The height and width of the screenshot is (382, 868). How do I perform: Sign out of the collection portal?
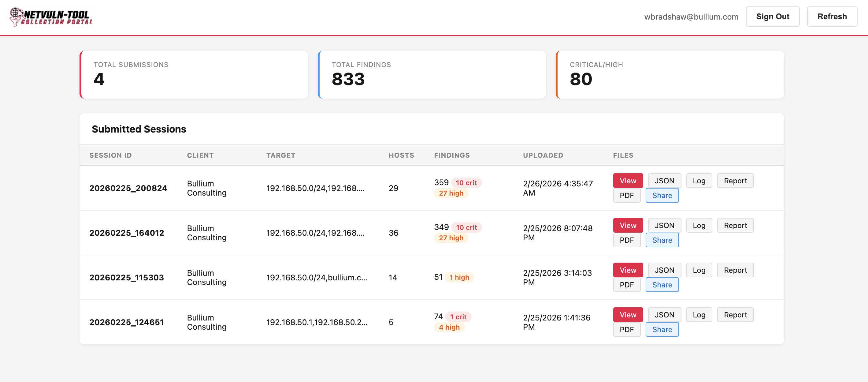(x=773, y=16)
